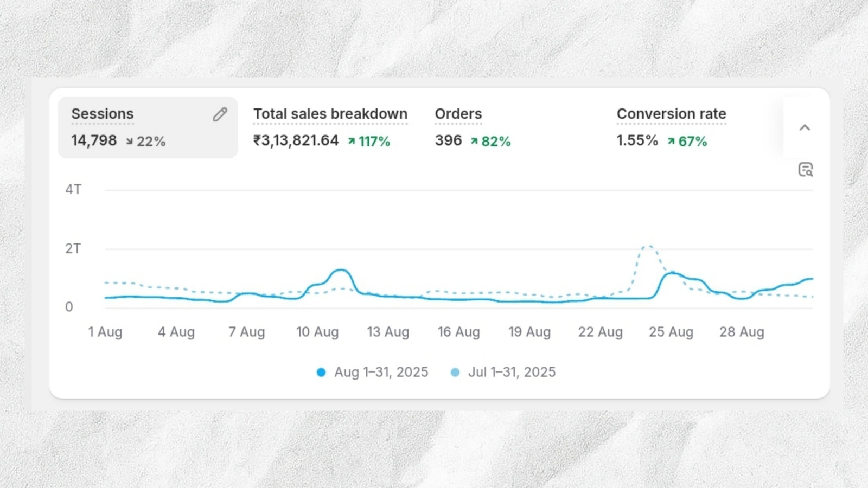Screen dimensions: 868x488
Task: Click the ₹3,13,821.64 total sales value
Action: pos(296,141)
